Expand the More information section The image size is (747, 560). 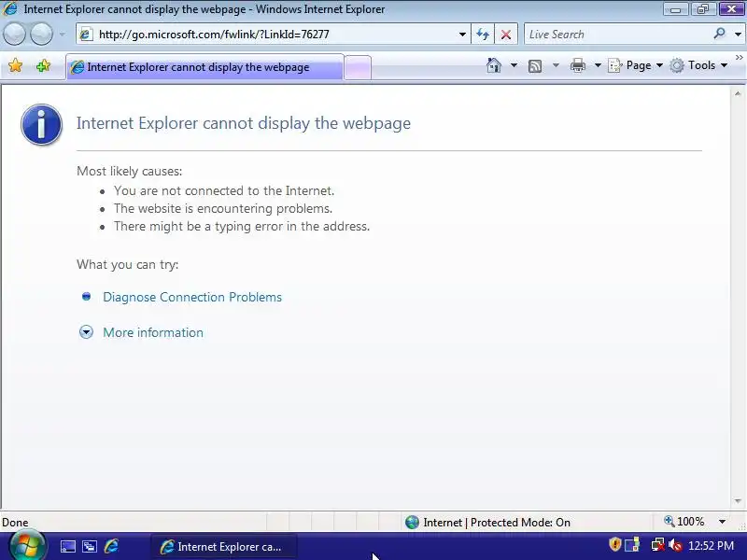(x=153, y=332)
